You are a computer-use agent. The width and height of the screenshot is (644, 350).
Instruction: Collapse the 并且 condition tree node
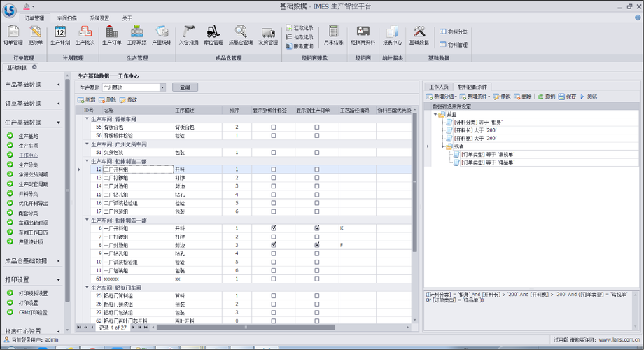435,115
